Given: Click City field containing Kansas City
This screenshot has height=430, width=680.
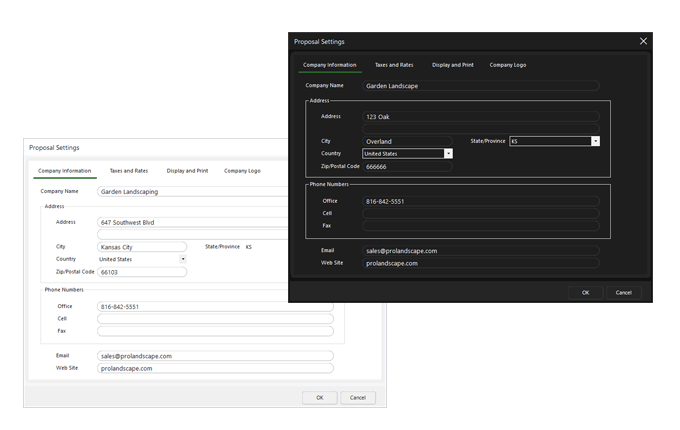Looking at the screenshot, I should pyautogui.click(x=142, y=246).
